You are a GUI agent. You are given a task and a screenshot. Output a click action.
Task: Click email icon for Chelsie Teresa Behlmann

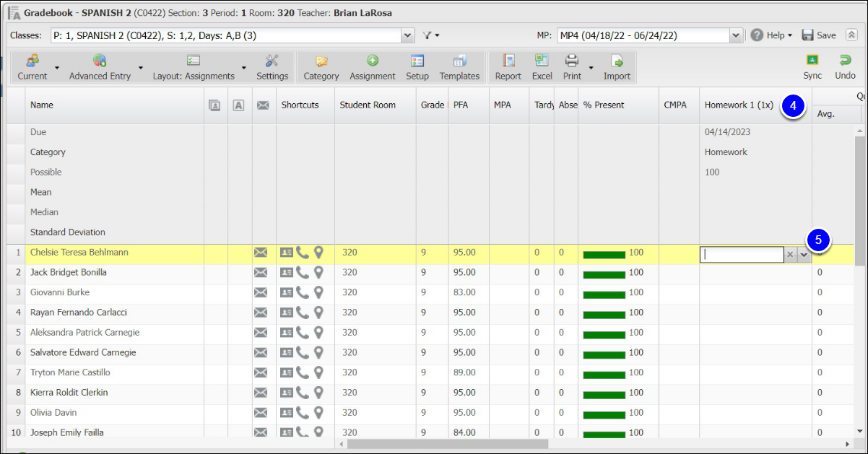click(x=261, y=253)
